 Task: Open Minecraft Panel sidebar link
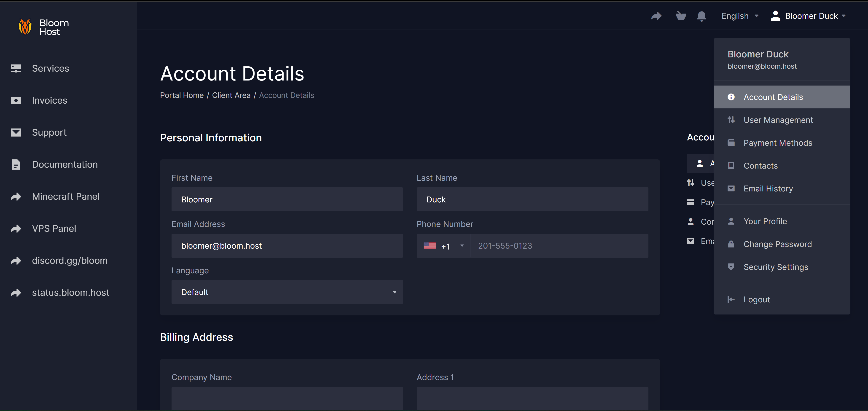66,196
